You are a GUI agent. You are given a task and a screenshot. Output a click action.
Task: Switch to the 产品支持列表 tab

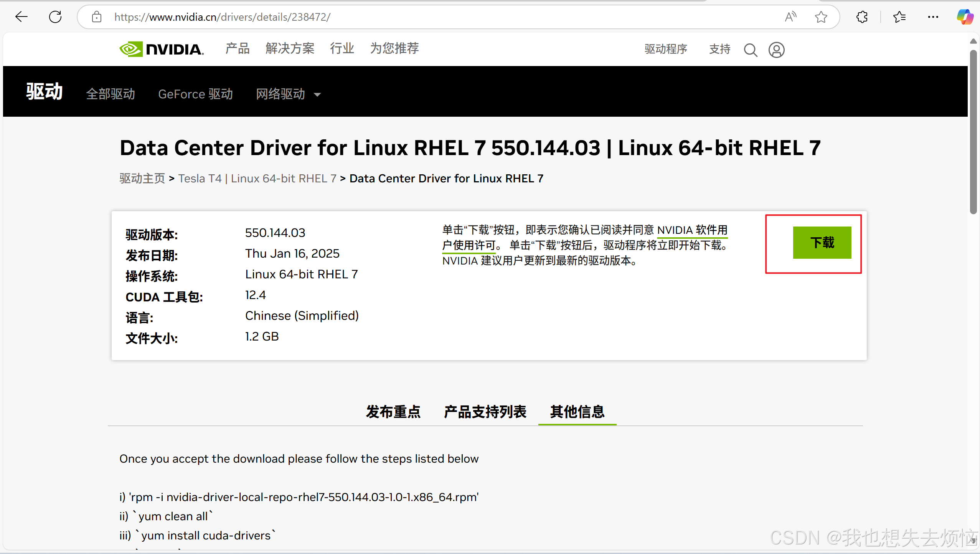[x=485, y=412]
